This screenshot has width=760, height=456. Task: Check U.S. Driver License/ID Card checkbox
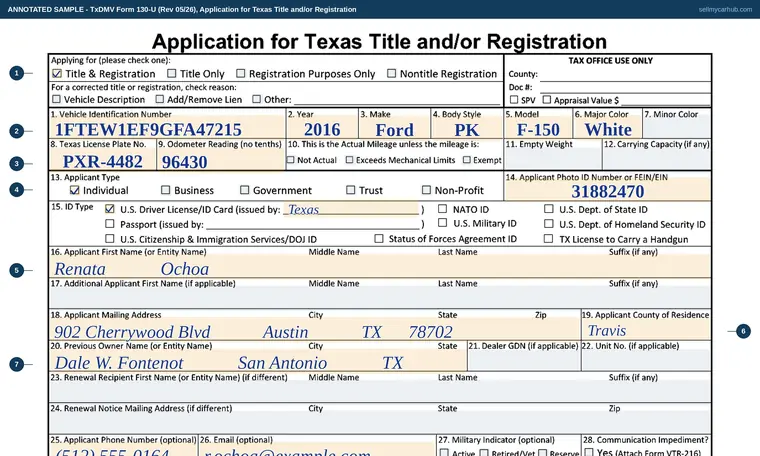(110, 209)
